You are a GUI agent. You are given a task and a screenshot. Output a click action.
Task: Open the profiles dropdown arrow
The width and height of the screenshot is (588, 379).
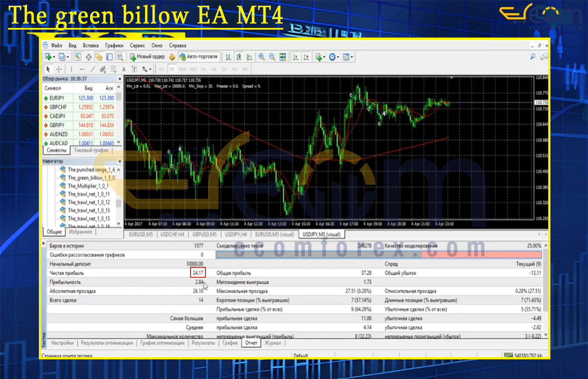[67, 57]
